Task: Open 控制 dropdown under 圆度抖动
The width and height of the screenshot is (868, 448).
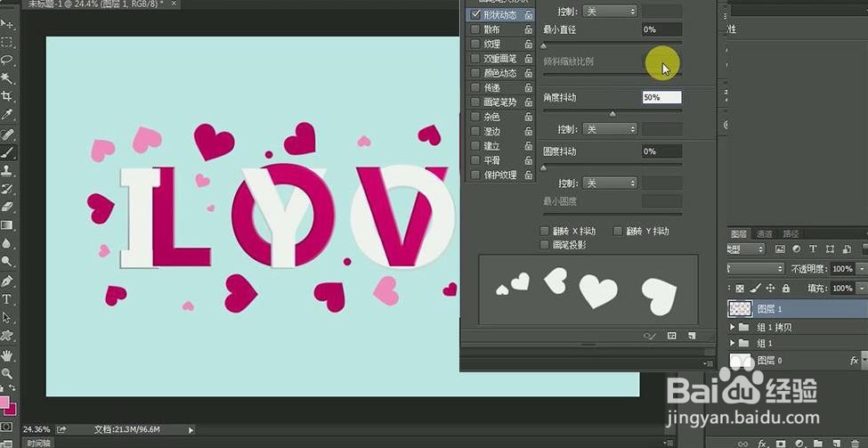Action: click(610, 183)
